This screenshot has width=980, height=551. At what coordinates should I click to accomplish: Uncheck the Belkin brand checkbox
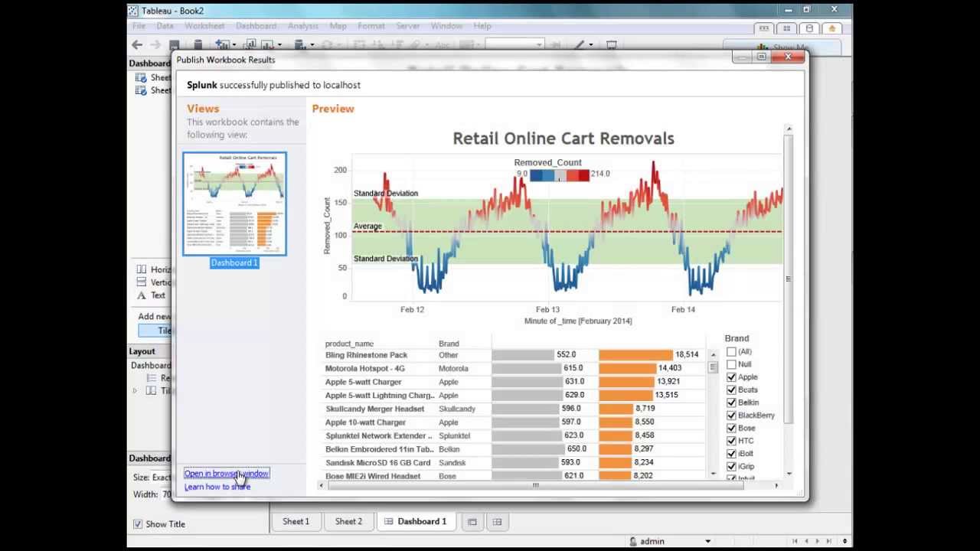[x=731, y=403]
